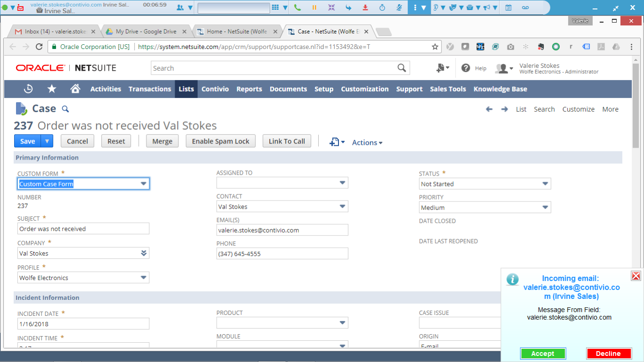
Task: Expand the Priority dropdown set to Medium
Action: click(x=545, y=207)
